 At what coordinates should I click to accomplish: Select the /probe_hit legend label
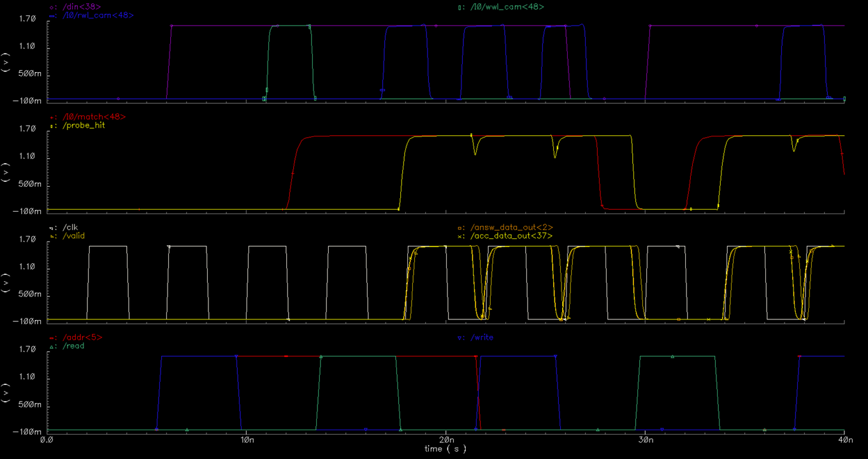point(83,126)
